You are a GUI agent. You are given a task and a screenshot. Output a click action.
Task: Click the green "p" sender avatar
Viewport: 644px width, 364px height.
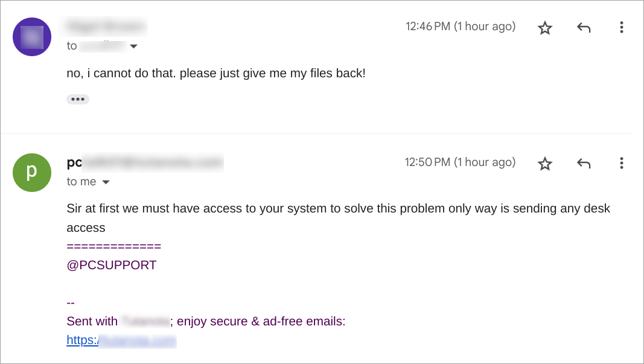tap(32, 173)
